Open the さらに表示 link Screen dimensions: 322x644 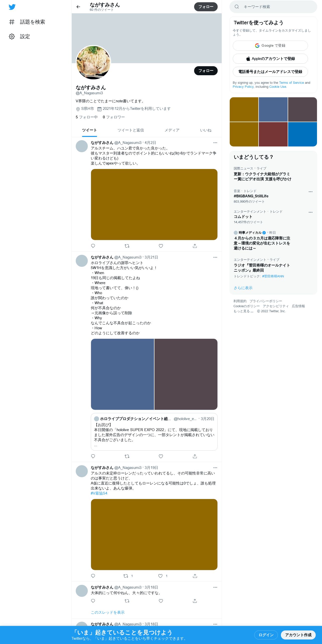click(243, 288)
